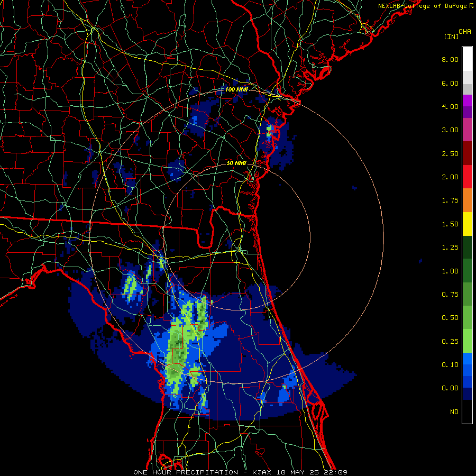476x476 pixels.
Task: Click the OHA product label above legend
Action: pos(465,32)
